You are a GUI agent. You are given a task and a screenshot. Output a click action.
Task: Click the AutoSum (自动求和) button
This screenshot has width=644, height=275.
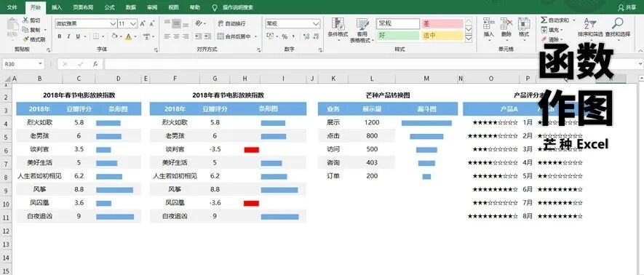click(555, 20)
